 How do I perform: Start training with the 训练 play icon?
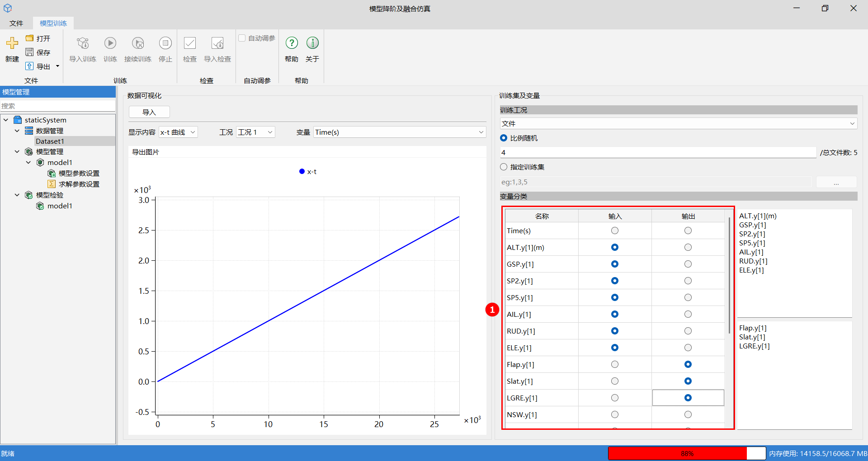click(x=110, y=43)
